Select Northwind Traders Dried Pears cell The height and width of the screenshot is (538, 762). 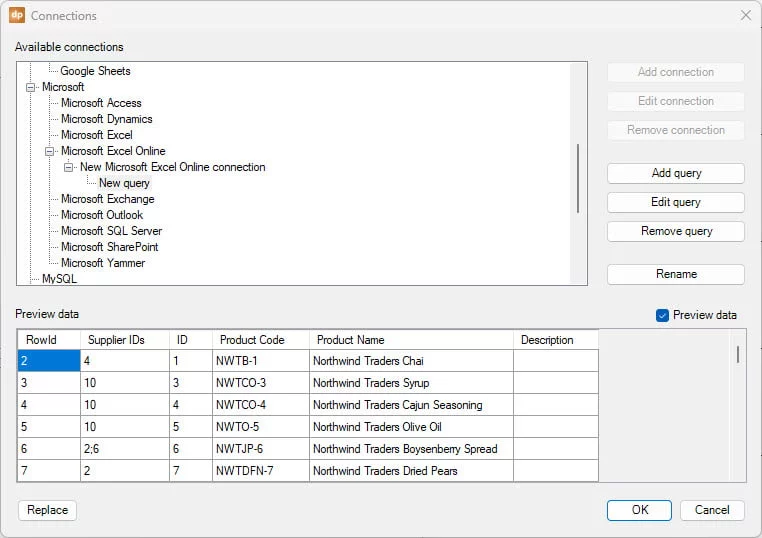click(x=411, y=470)
